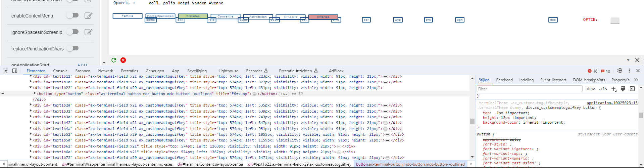The width and height of the screenshot is (644, 168).
Task: Toggle the computed styles sidebar icon
Action: click(x=632, y=89)
